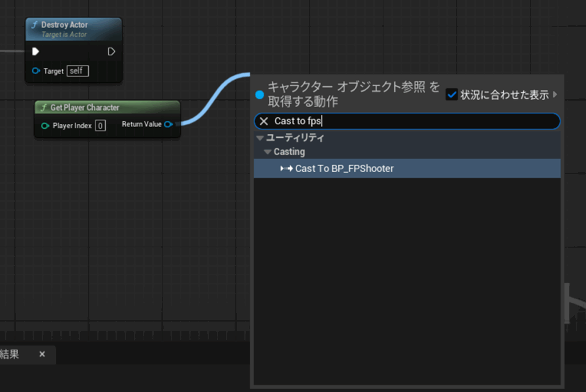Click the function icon on Get Player Character

tap(43, 108)
